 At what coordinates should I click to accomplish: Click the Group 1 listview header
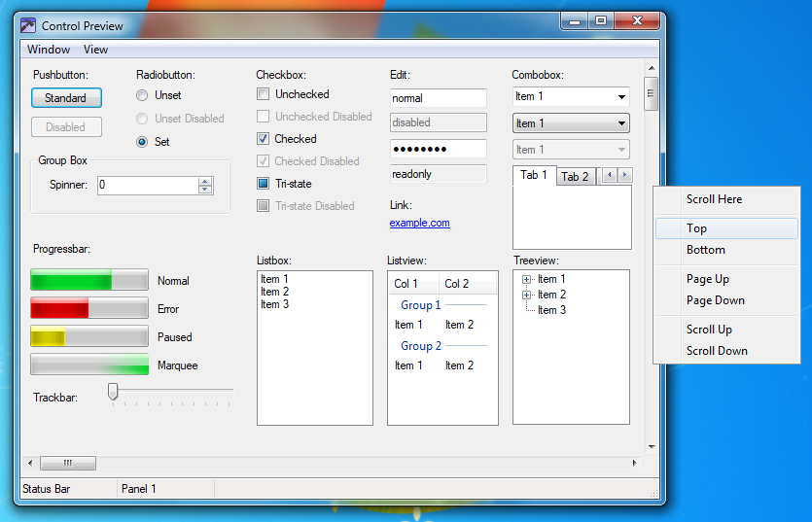pyautogui.click(x=420, y=305)
